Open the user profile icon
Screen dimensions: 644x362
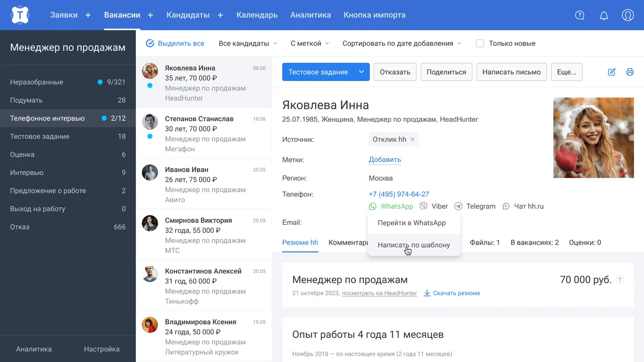[x=628, y=15]
